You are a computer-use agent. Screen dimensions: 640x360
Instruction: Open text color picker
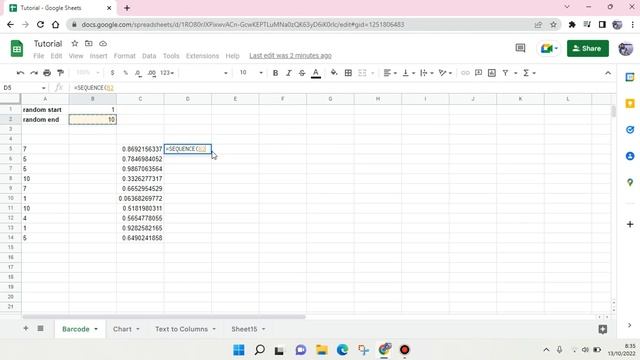tap(316, 73)
